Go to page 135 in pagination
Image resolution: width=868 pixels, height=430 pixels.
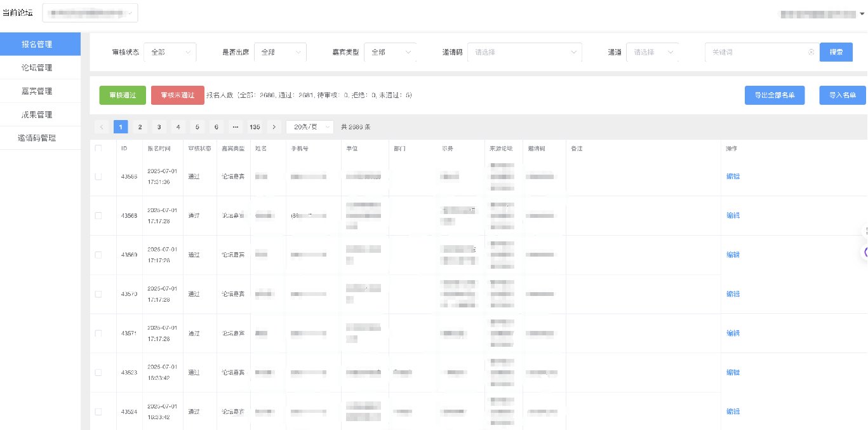[x=255, y=127]
